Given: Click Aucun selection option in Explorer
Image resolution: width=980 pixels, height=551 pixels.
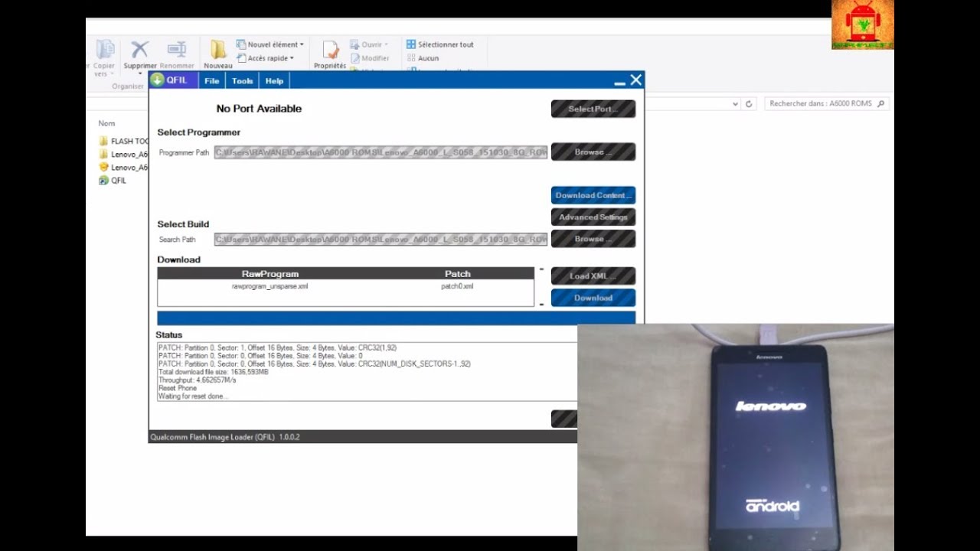Looking at the screenshot, I should 423,58.
